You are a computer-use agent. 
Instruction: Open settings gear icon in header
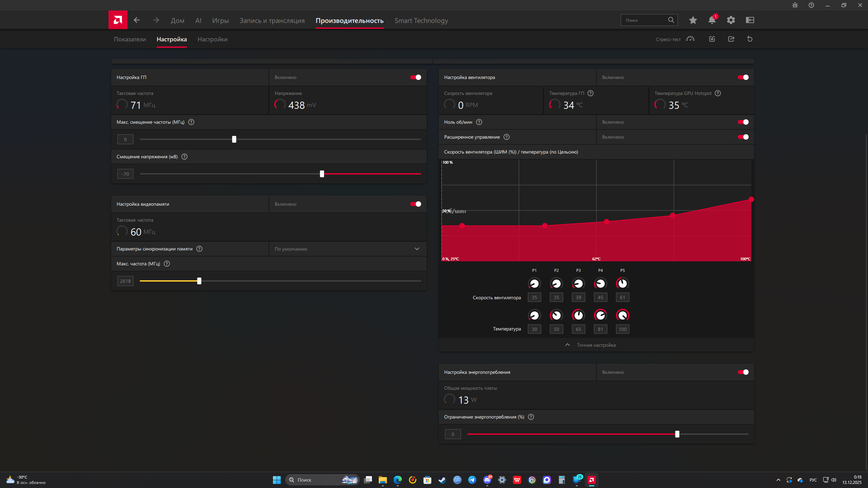tap(731, 20)
